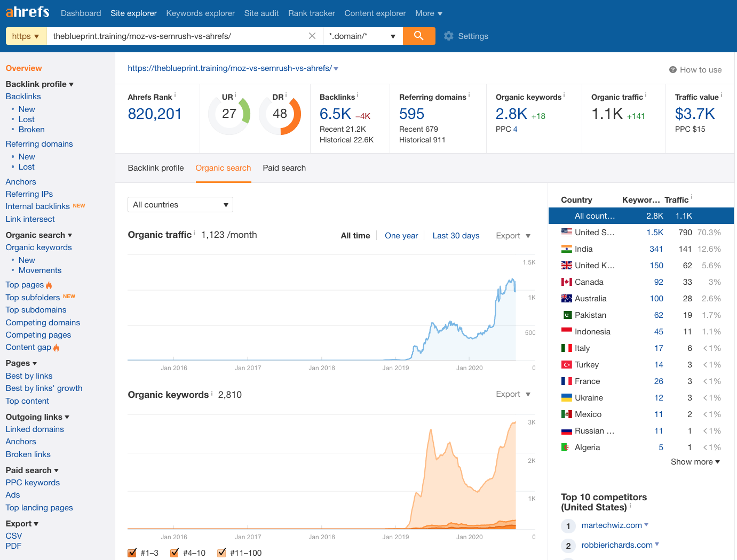Viewport: 737px width, 560px height.
Task: Open martechwiz.com competitor dropdown
Action: tap(646, 525)
